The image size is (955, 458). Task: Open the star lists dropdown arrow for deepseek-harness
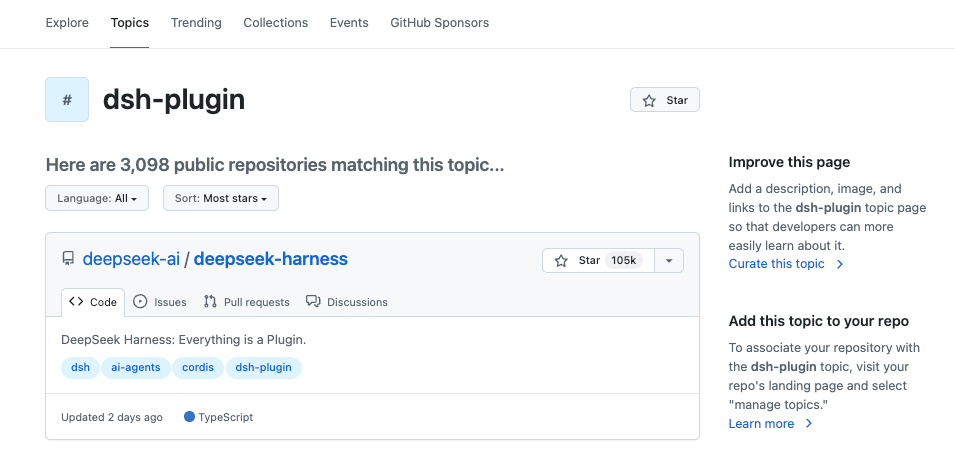coord(669,261)
